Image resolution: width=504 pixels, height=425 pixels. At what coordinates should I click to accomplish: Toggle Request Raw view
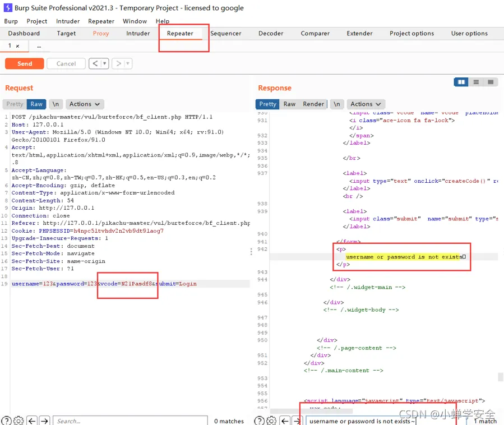(x=36, y=104)
